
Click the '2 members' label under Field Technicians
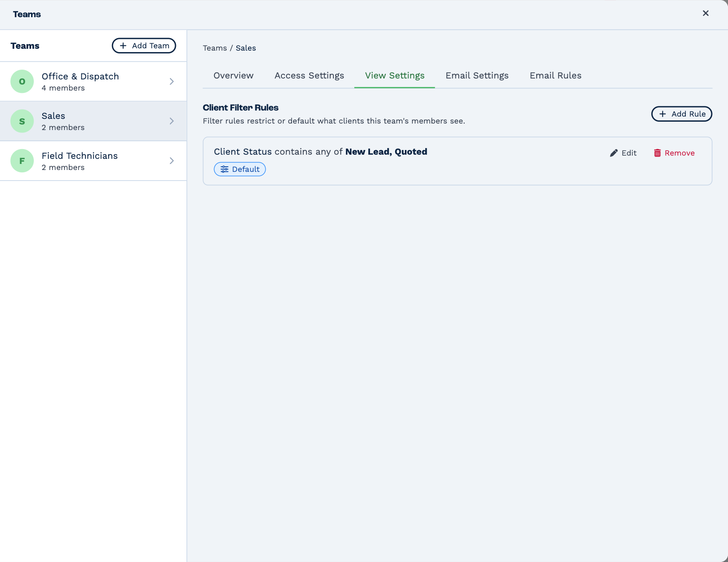point(63,167)
